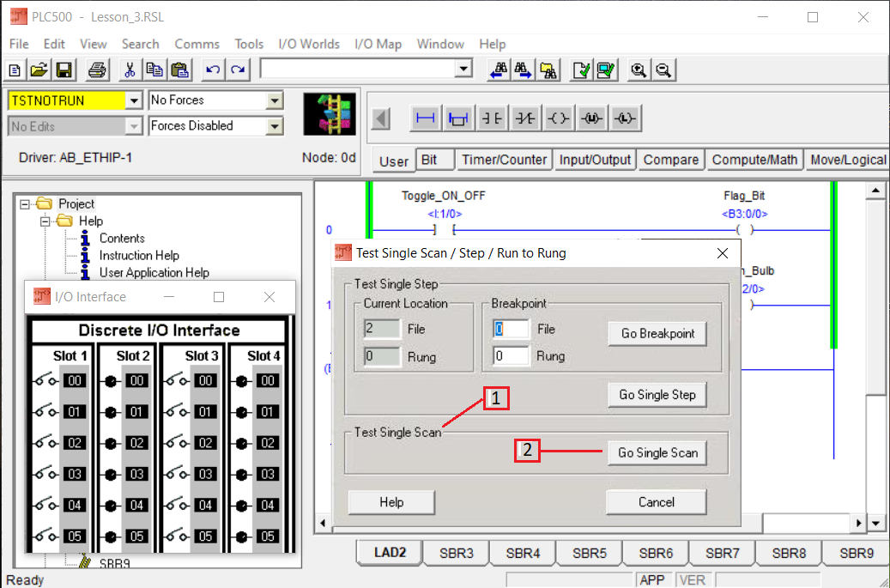Select Contents in project tree
Screen dimensions: 890x588
122,239
